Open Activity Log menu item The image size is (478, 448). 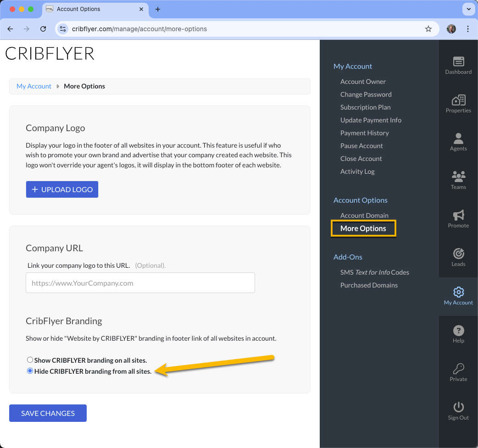point(357,171)
